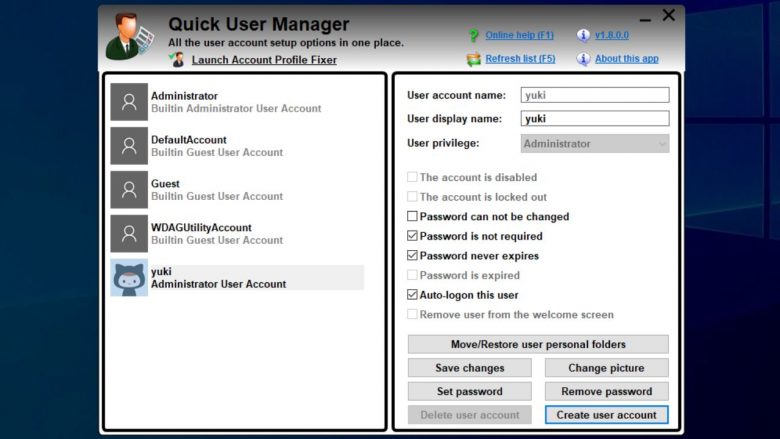Select Administrator in the user list

[x=237, y=102]
